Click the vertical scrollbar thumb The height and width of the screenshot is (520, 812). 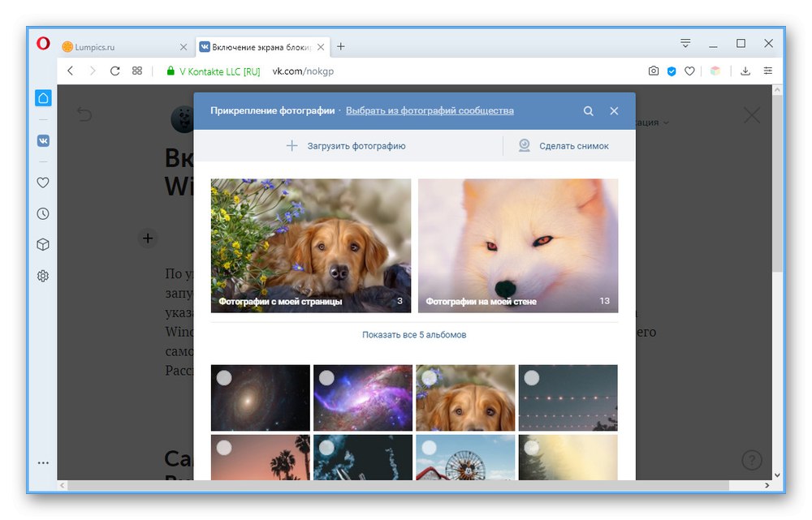(x=777, y=183)
